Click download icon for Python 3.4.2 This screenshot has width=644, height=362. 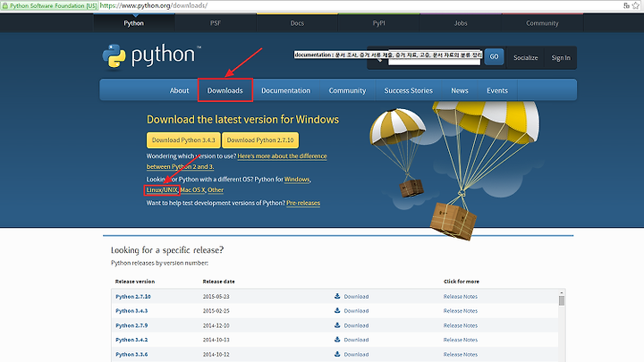337,340
